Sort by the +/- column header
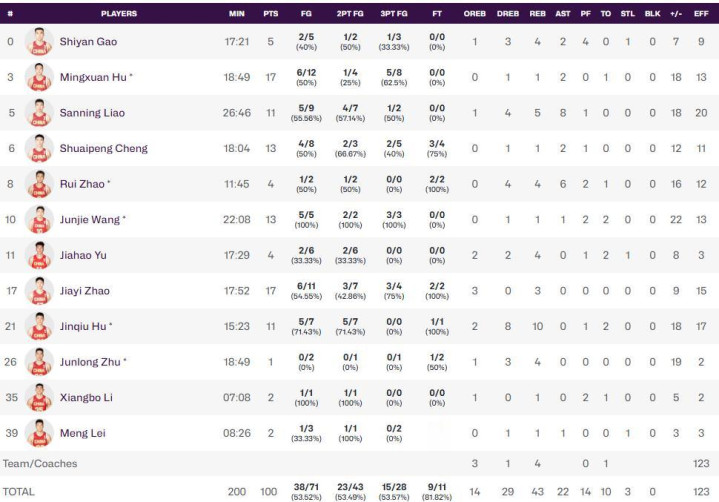The image size is (719, 502). [x=676, y=14]
